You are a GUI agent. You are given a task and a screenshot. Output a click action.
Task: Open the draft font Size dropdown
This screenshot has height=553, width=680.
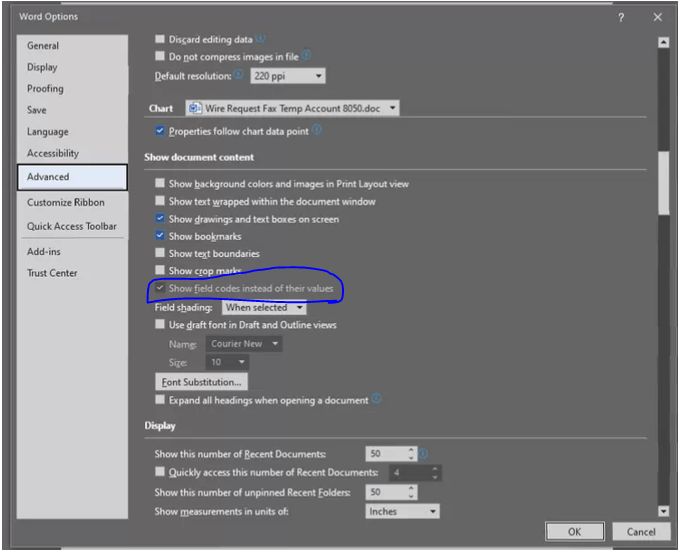coord(227,362)
